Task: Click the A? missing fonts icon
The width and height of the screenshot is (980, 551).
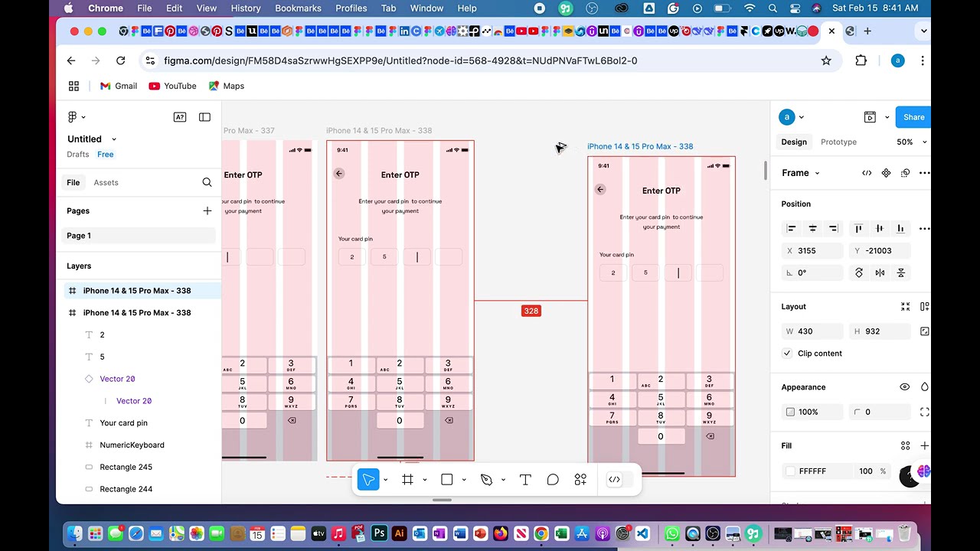Action: (x=180, y=117)
